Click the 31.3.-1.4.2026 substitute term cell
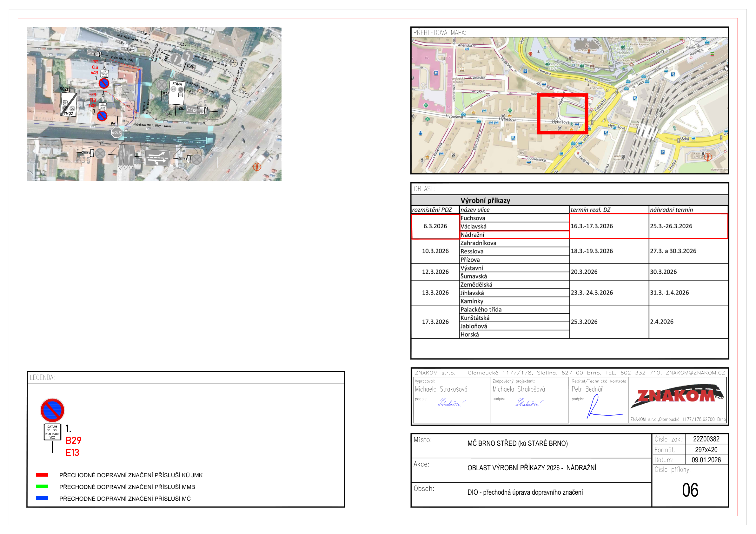This screenshot has width=756, height=534. coord(688,293)
